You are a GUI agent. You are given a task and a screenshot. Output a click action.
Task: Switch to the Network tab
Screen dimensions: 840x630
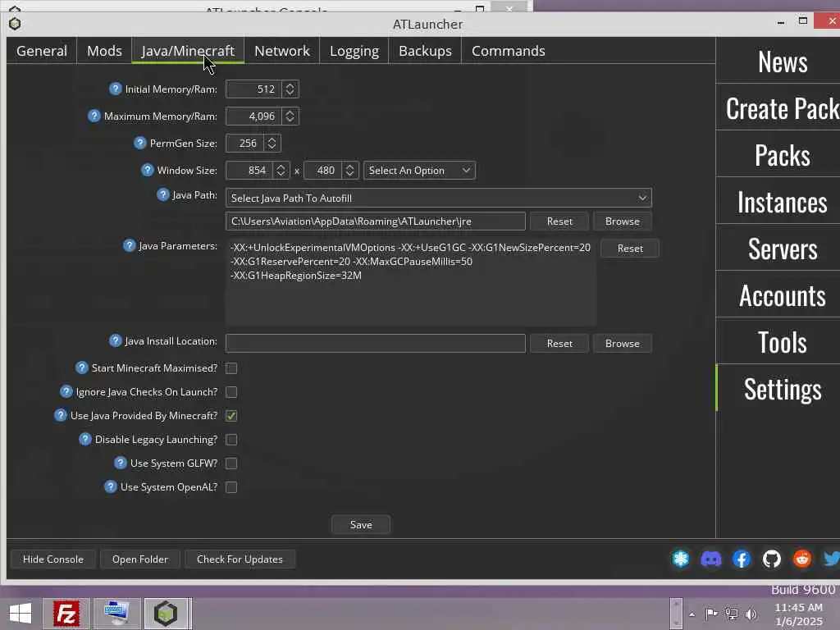282,50
